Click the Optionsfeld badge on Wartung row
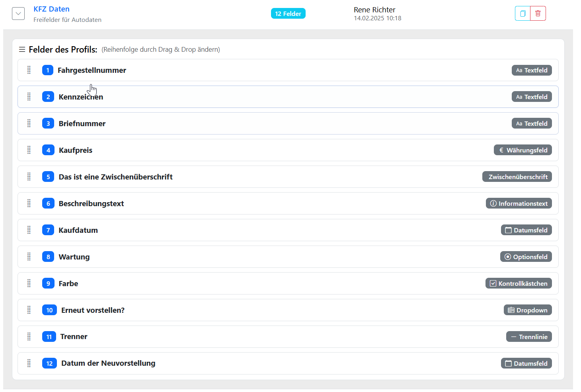 coord(526,257)
